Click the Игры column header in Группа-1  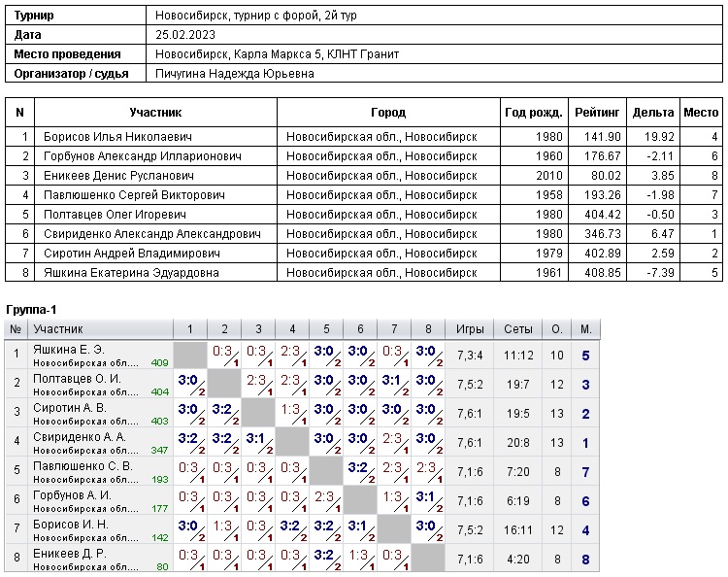(x=470, y=329)
